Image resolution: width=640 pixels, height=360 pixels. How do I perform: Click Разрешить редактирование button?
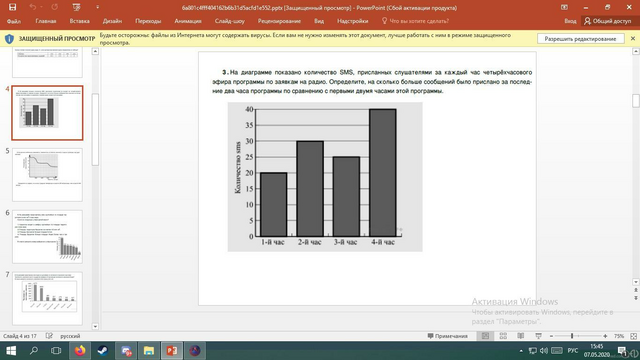pos(580,39)
